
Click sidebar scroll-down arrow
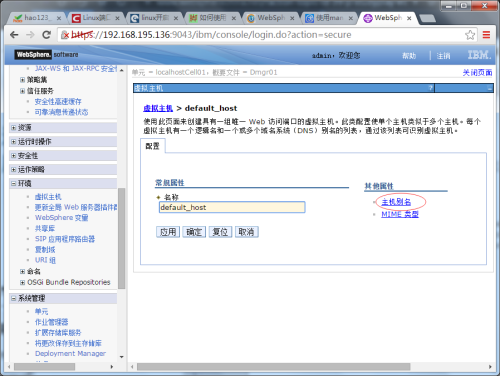pyautogui.click(x=122, y=357)
